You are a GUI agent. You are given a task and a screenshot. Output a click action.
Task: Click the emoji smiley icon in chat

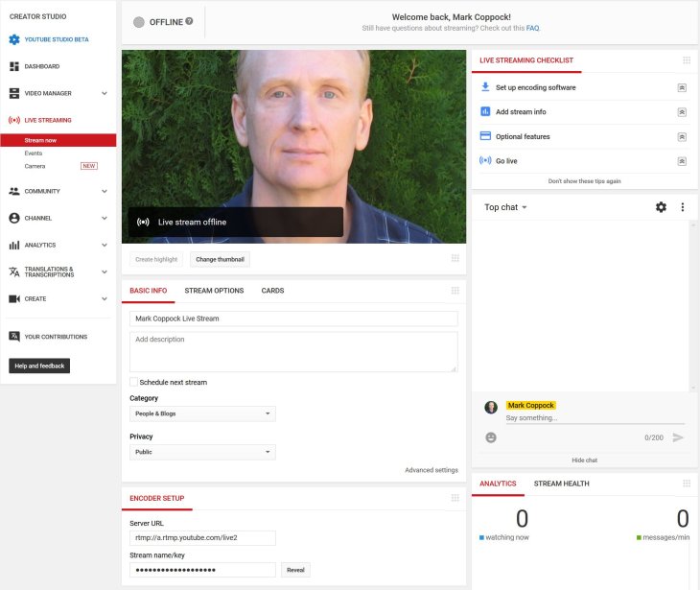click(491, 437)
